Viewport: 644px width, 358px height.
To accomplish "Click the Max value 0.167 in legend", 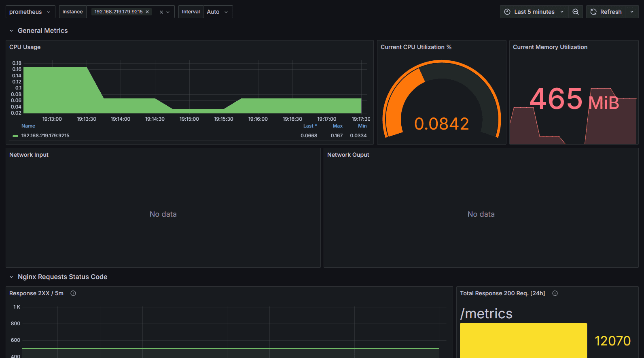I will click(x=337, y=136).
